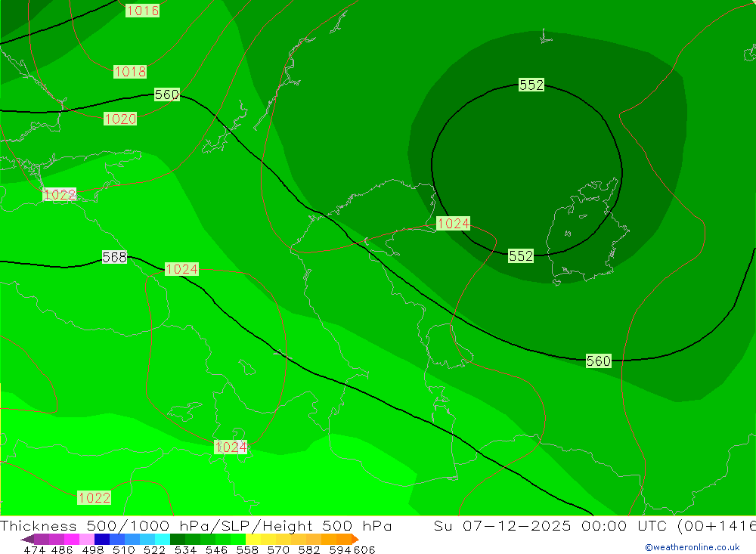This screenshot has height=554, width=756.
Task: Click the 606 legend value
Action: 364,549
